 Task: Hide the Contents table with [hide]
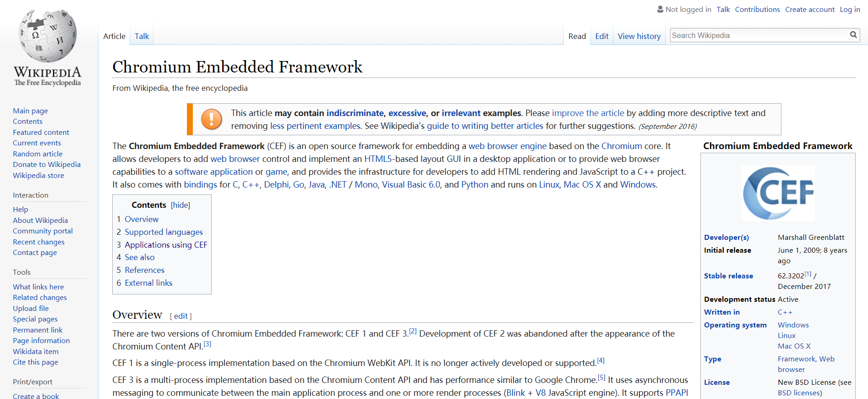[x=180, y=205]
